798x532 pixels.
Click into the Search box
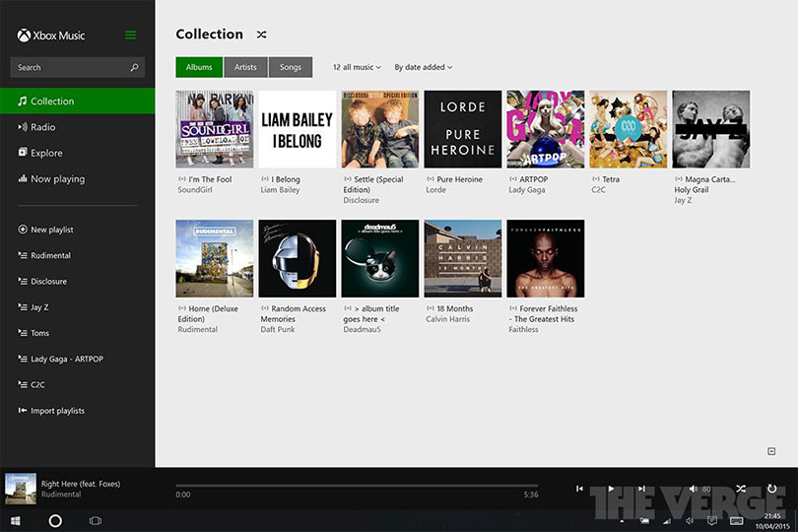point(78,67)
